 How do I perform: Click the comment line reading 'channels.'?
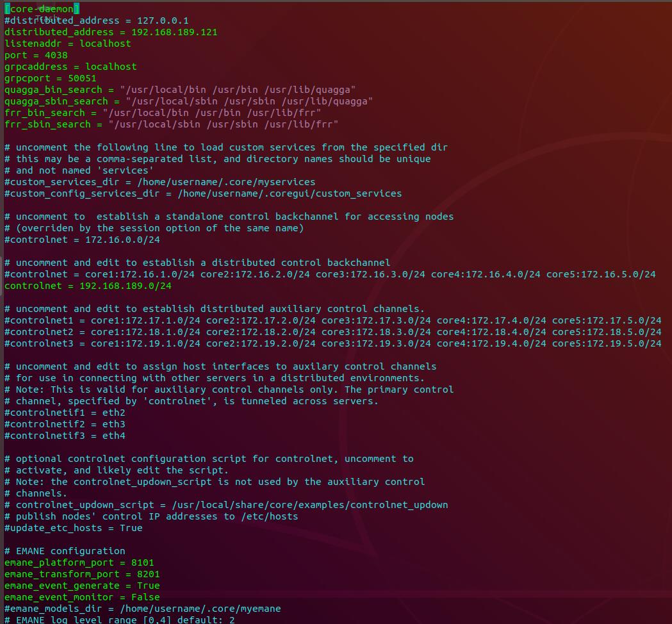tap(36, 494)
